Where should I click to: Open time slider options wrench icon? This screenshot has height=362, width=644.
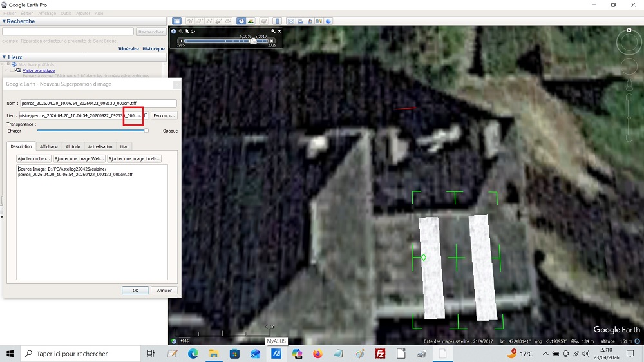pos(274,31)
